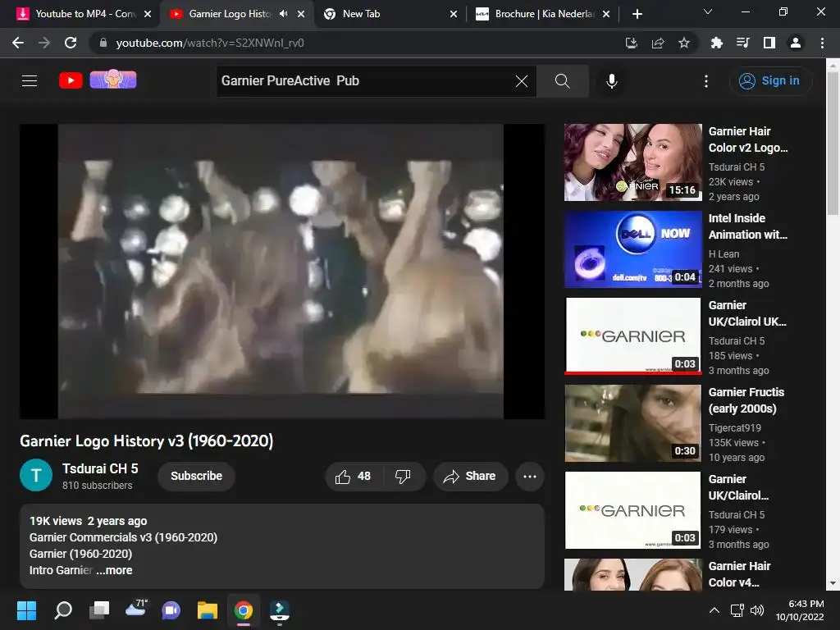
Task: Subscribe to Tsdurai CH 5
Action: pos(196,476)
